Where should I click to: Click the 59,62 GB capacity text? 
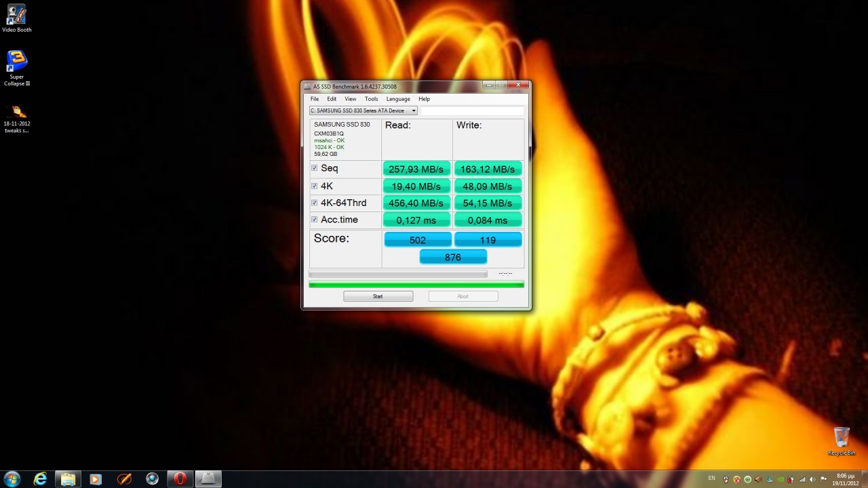pos(325,154)
